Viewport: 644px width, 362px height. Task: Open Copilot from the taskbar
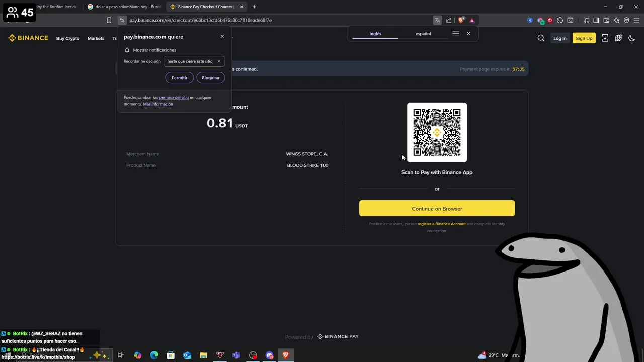pos(138,355)
